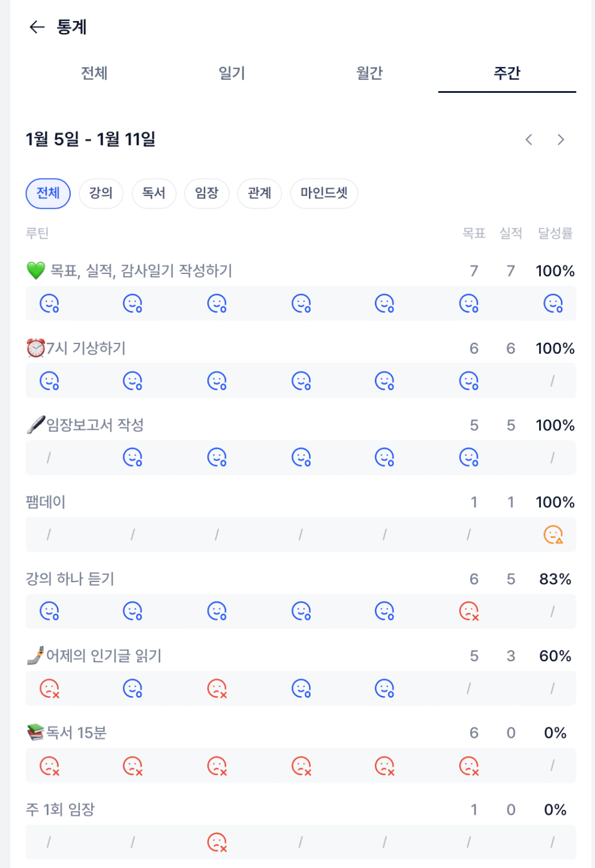
Task: Tap the back arrow next to 통계
Action: click(x=37, y=27)
